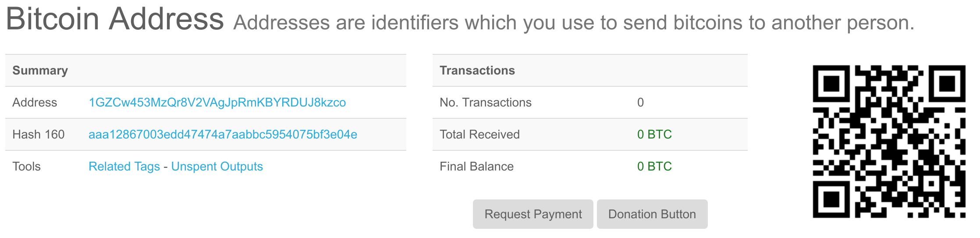Click the Address row label
The width and height of the screenshot is (980, 238).
coord(35,103)
